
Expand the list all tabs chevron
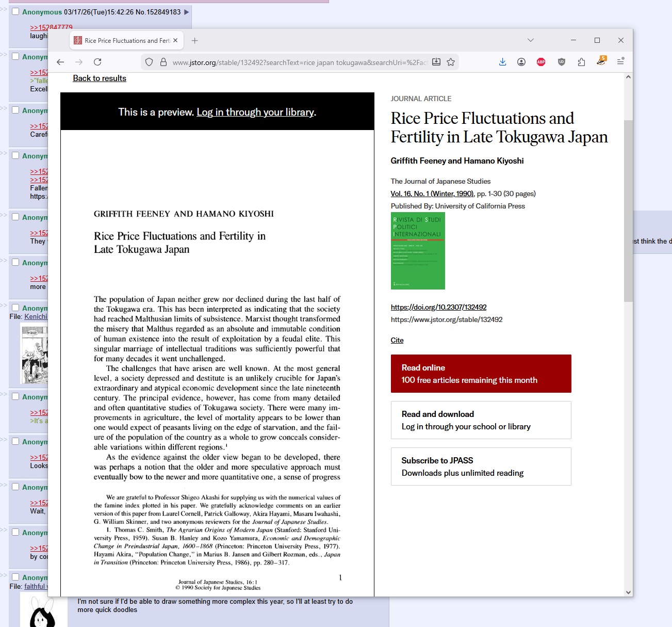[531, 40]
